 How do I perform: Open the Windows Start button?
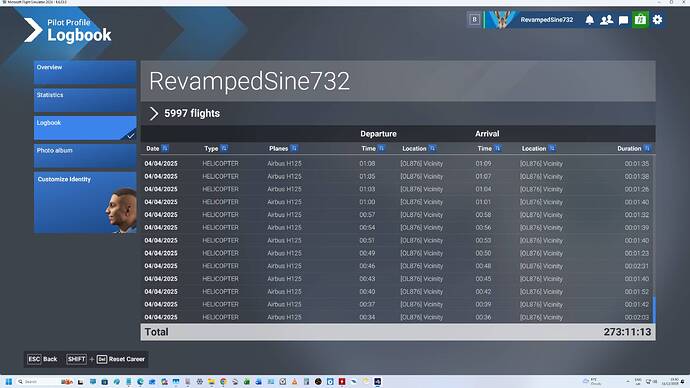tap(8, 381)
